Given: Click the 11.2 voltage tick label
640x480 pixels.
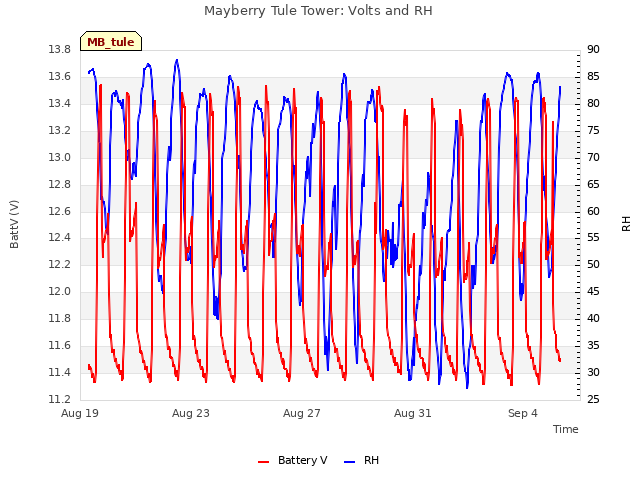Looking at the screenshot, I should 60,399.
